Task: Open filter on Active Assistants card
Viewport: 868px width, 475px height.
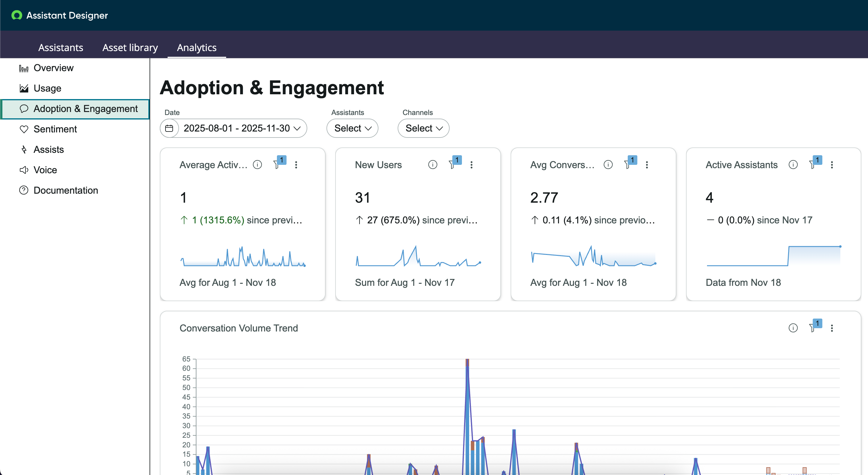Action: [815, 162]
